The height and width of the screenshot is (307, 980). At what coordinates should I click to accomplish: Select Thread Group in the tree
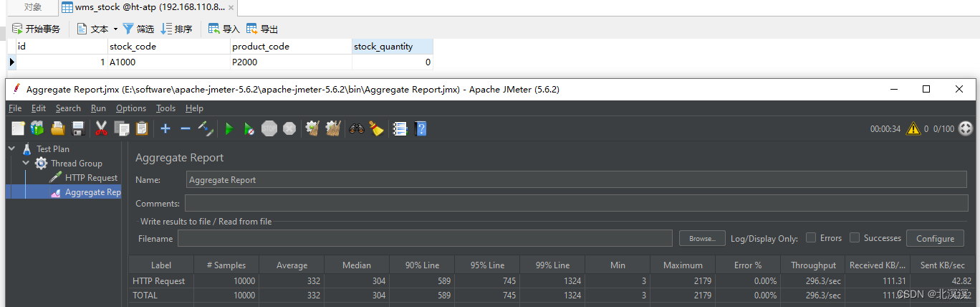tap(77, 164)
